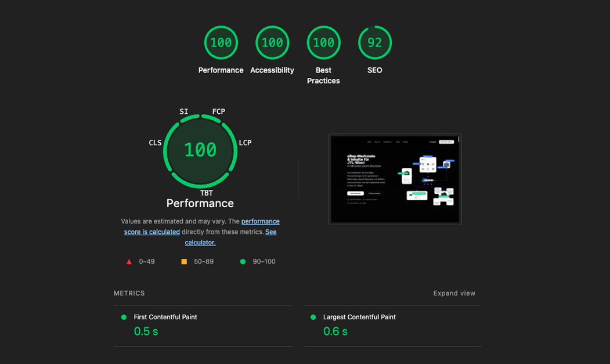Click the Accessibility score gauge
Image resolution: width=610 pixels, height=364 pixels.
(x=272, y=43)
